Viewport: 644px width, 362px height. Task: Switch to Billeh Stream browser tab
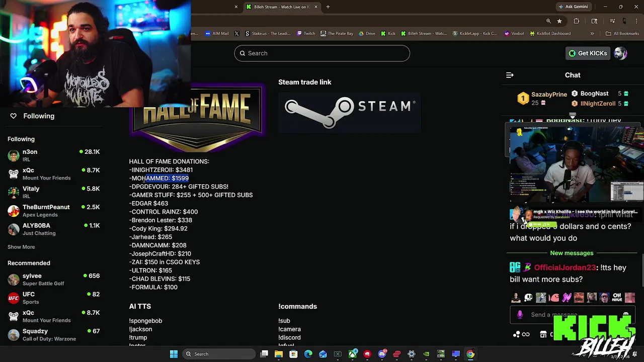pos(281,7)
